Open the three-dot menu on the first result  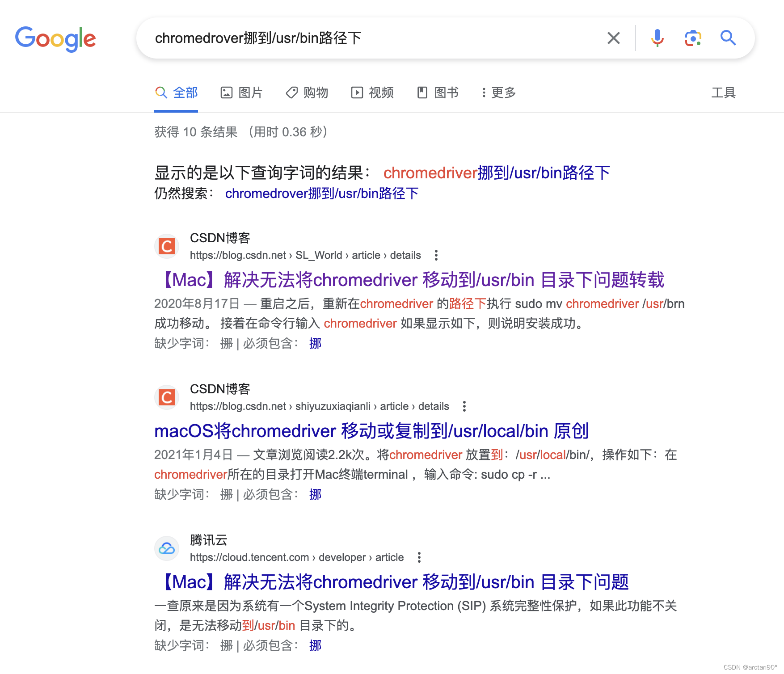(436, 255)
